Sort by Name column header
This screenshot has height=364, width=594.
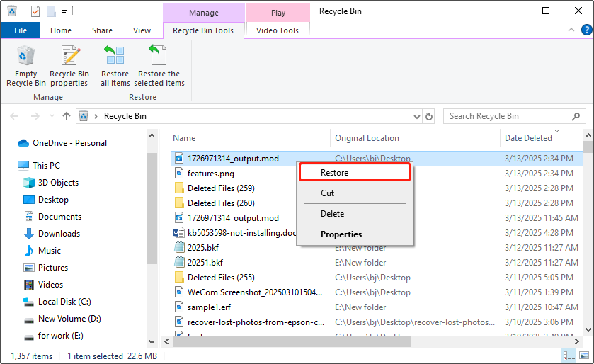pyautogui.click(x=184, y=138)
